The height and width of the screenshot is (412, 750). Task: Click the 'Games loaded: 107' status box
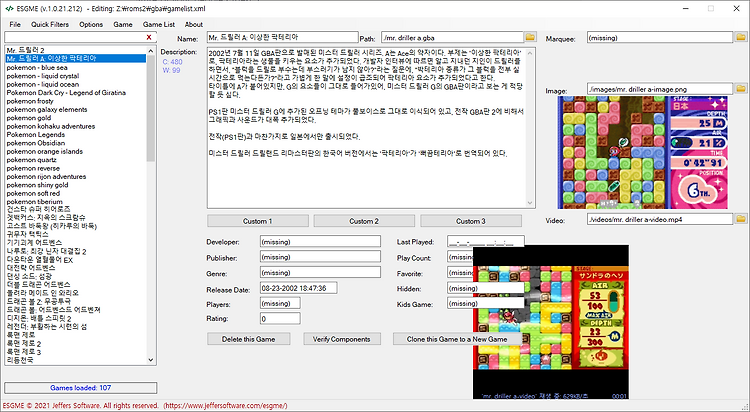80,388
